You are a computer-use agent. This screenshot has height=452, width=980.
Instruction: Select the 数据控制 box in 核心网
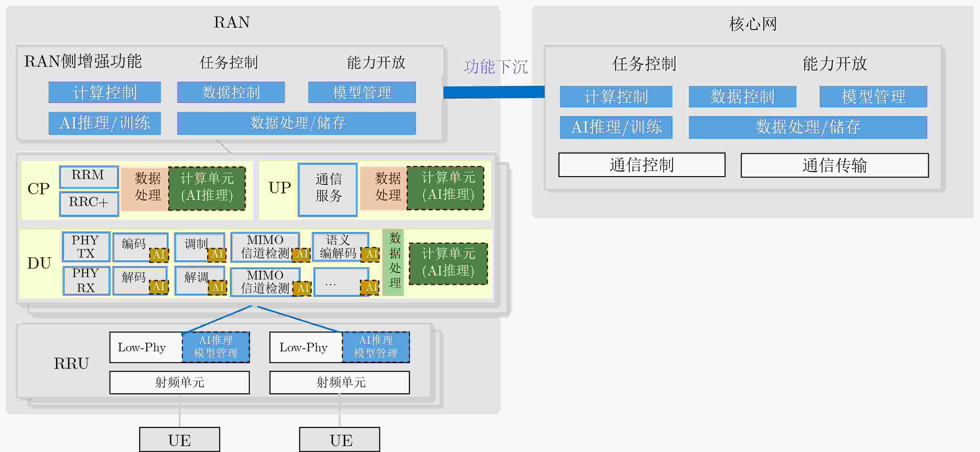point(742,96)
